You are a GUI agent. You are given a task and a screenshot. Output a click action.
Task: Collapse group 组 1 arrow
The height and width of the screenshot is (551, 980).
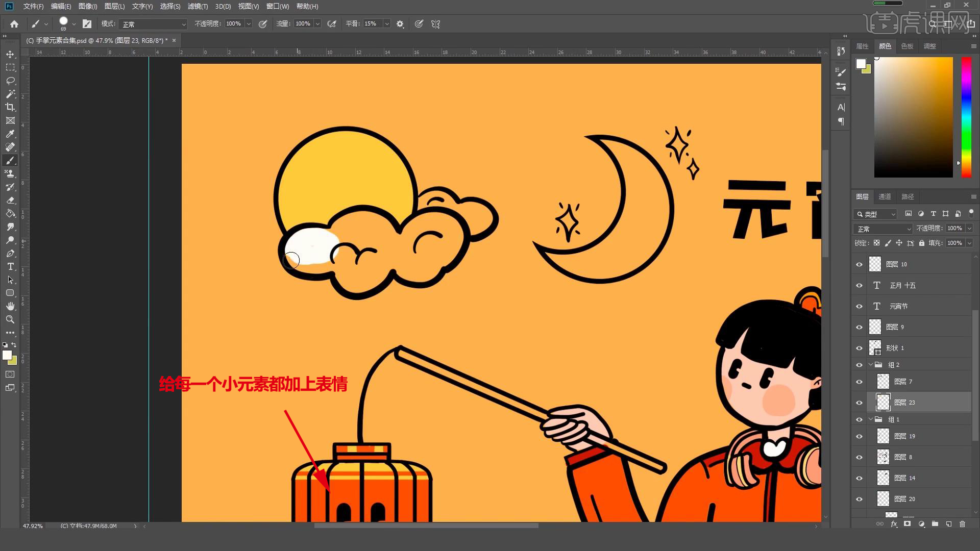(x=871, y=419)
